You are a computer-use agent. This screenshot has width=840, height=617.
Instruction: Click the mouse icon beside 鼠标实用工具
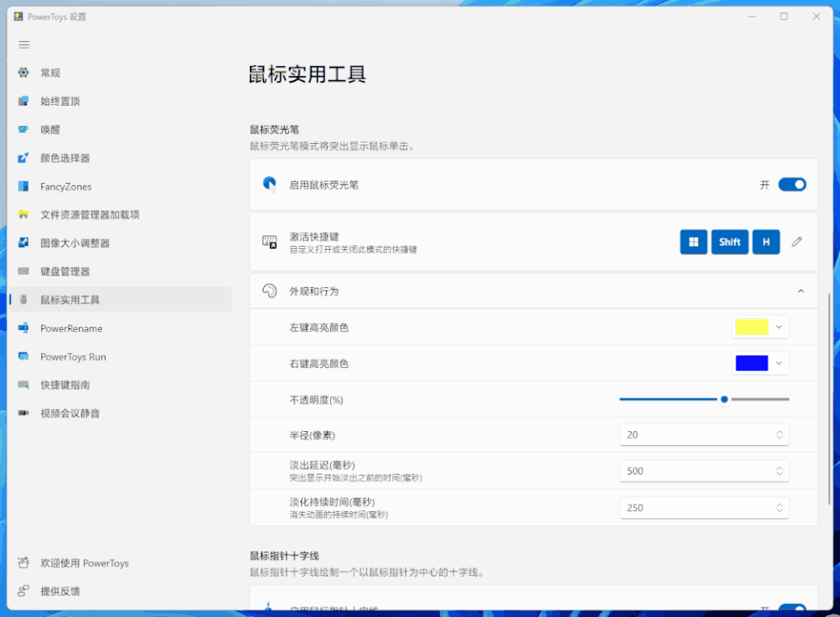point(23,300)
